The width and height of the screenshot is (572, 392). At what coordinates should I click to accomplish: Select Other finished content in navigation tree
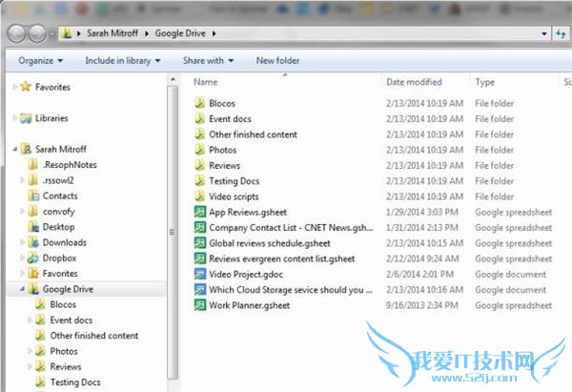(x=94, y=336)
